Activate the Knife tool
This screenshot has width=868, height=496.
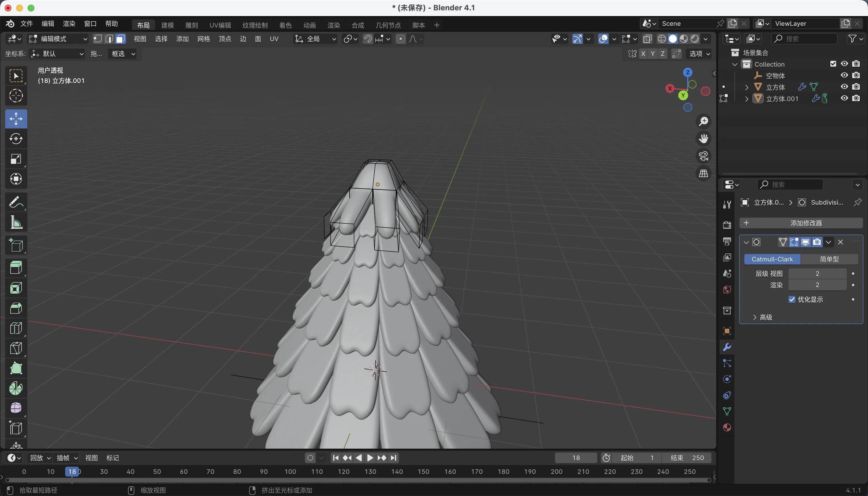16,348
